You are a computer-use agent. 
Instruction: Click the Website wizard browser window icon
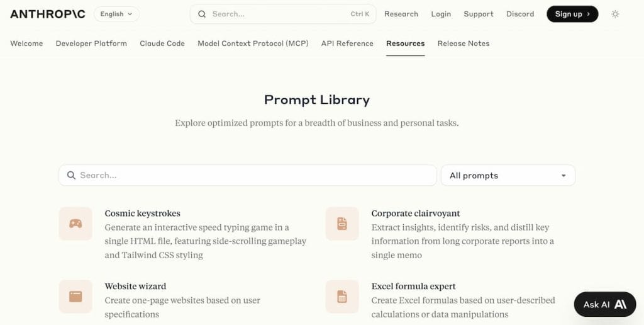[75, 297]
